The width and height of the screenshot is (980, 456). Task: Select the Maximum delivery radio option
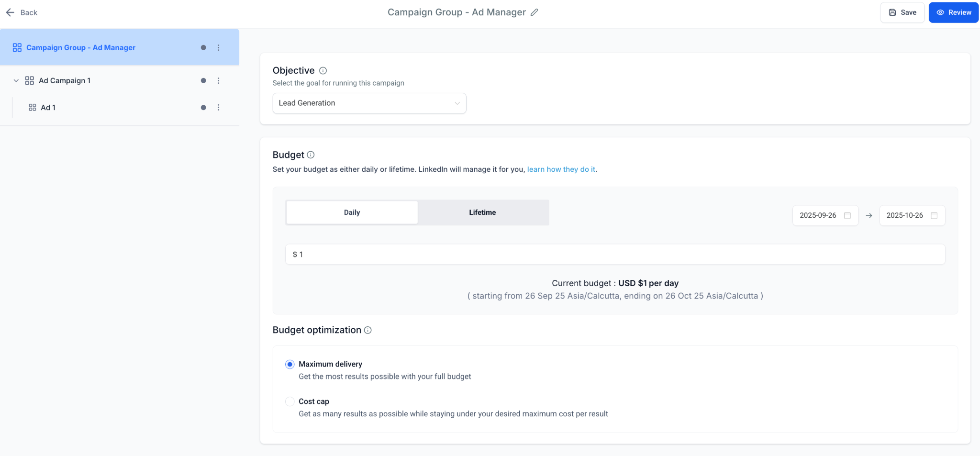(290, 365)
